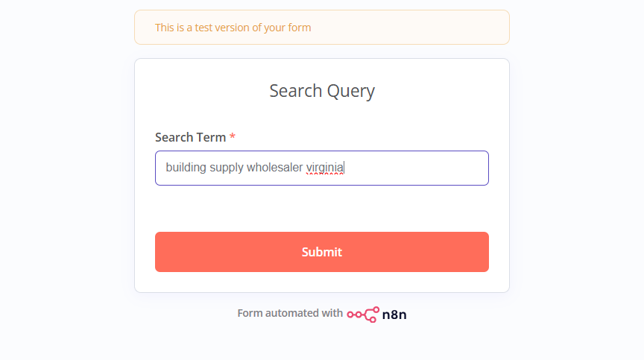644x360 pixels.
Task: Place cursor on the word 'supply' in the input
Action: click(x=227, y=168)
